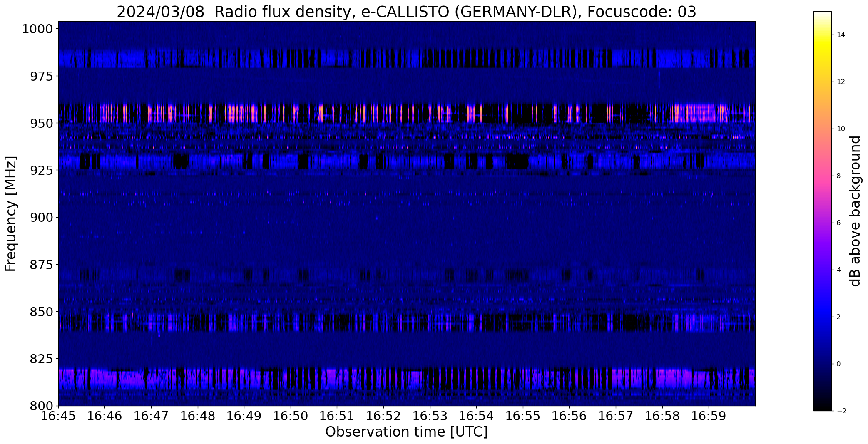Click the plot title mentioning e-CALLISTO GERMANY-DLR
This screenshot has height=444, width=868.
tap(406, 12)
